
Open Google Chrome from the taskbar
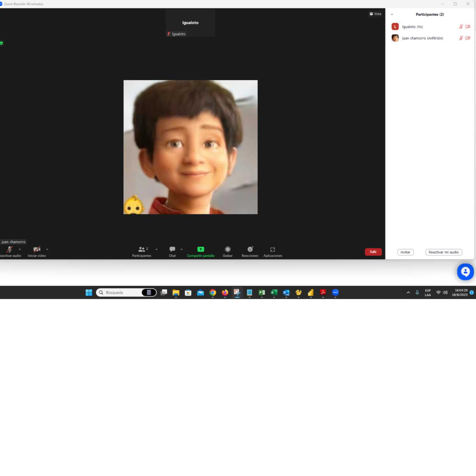tap(213, 293)
